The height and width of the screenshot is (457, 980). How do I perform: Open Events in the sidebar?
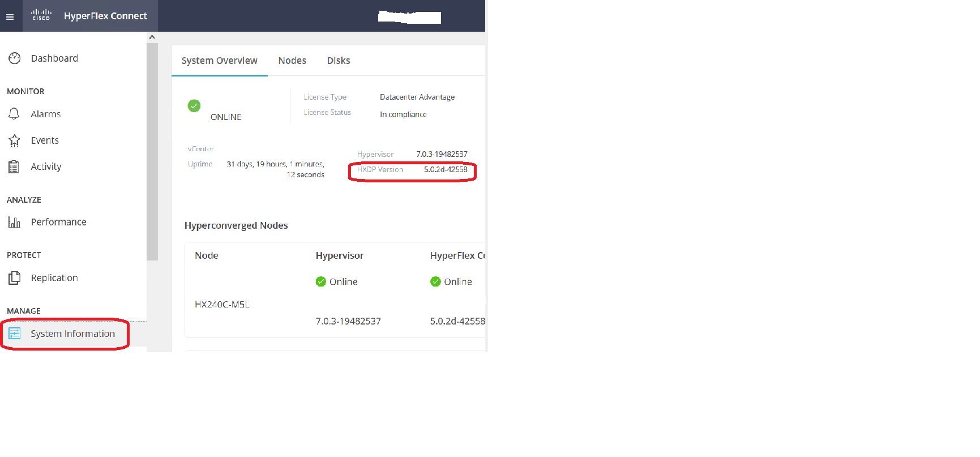pos(45,140)
